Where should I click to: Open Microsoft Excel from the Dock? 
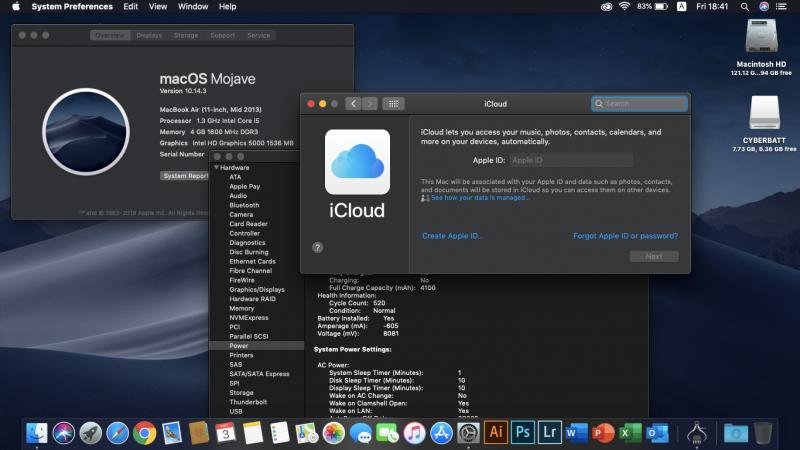631,433
